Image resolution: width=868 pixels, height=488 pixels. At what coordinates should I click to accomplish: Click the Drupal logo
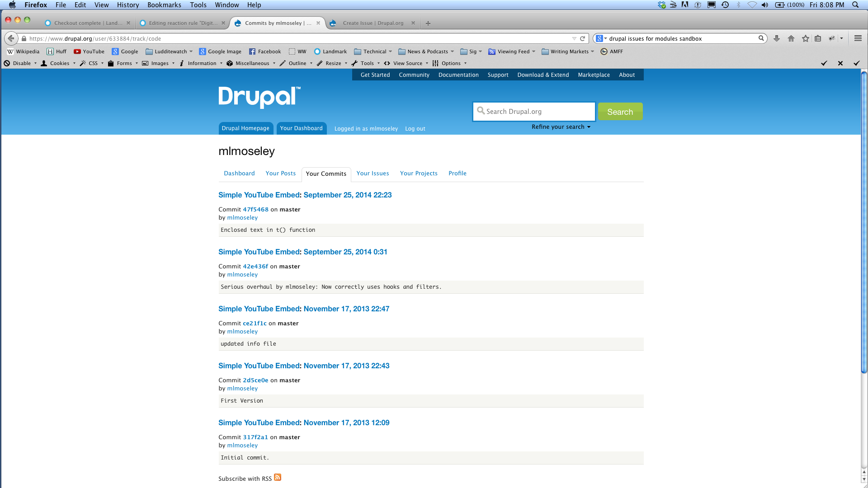point(259,97)
